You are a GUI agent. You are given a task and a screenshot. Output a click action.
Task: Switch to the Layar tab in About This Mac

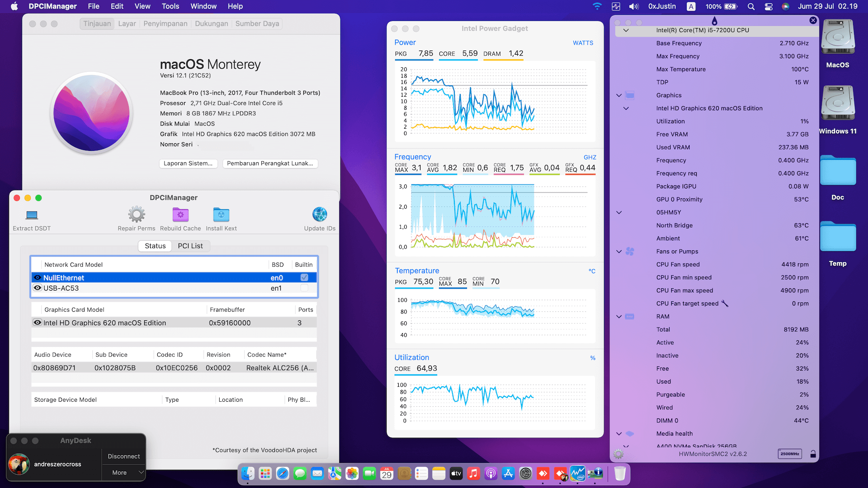pos(127,23)
